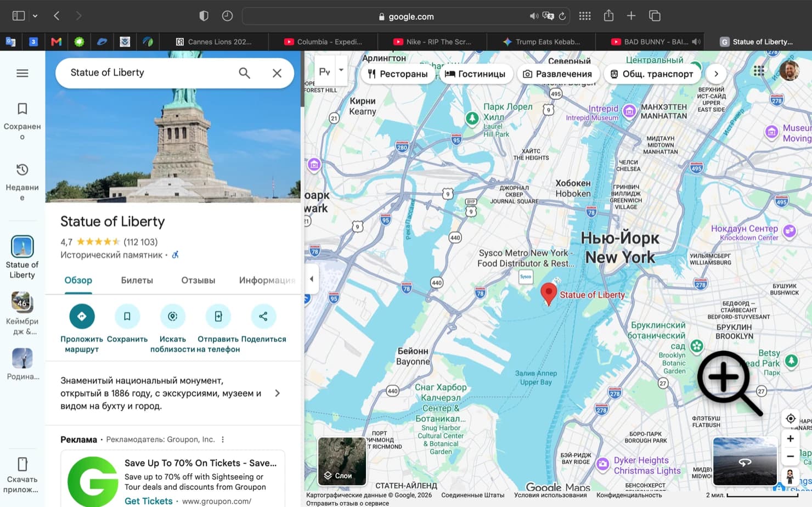Click the Проложить маршрут directions icon
The image size is (812, 507).
point(82,316)
